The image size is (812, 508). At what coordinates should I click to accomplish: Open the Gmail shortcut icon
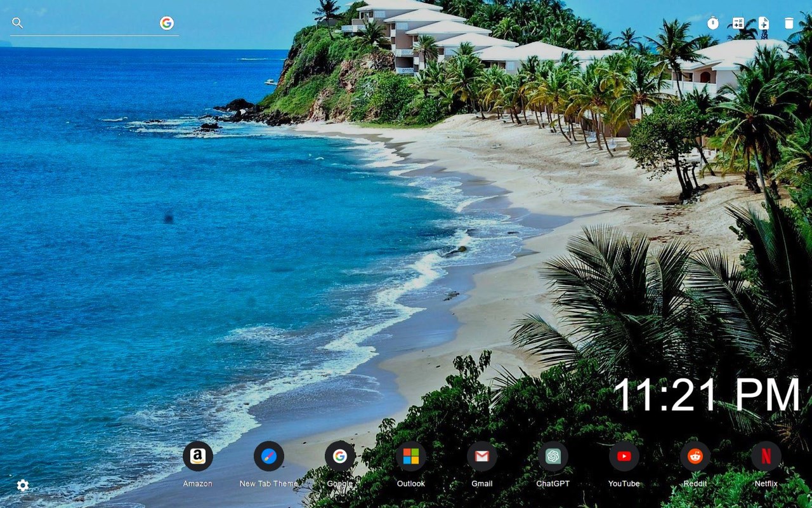(482, 457)
